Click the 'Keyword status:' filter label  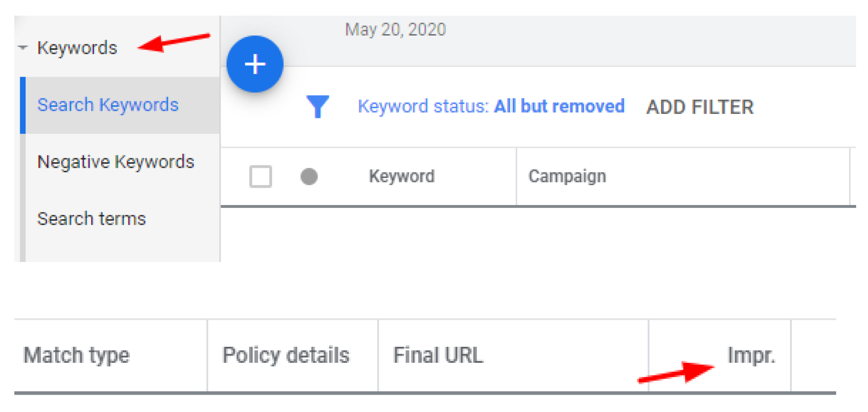tap(423, 106)
